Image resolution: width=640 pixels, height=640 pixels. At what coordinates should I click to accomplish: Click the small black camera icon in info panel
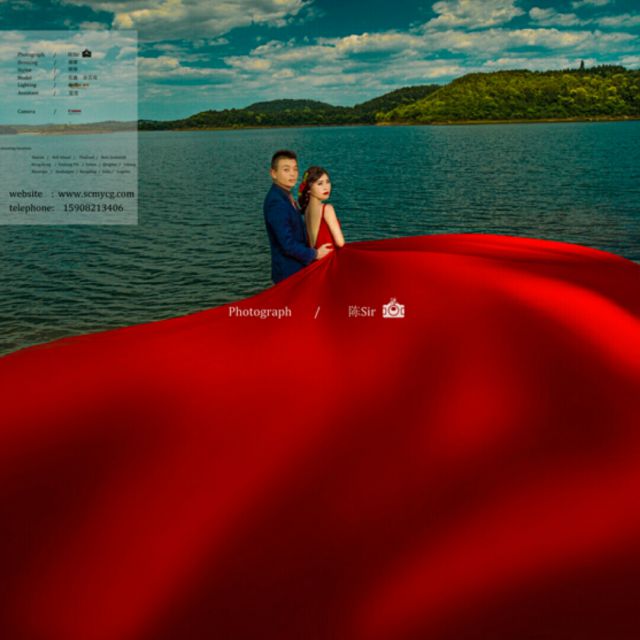pyautogui.click(x=86, y=53)
